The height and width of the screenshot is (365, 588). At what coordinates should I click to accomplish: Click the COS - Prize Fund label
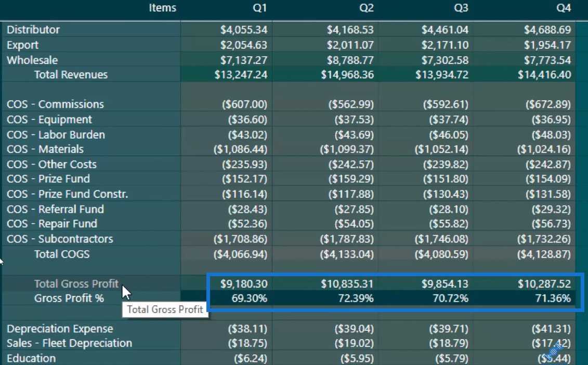(48, 179)
